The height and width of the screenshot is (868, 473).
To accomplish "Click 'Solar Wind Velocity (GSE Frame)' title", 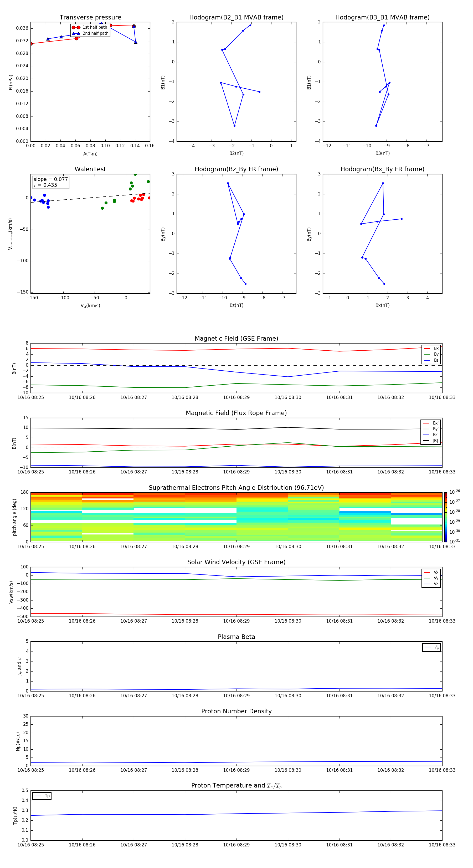I will tap(236, 562).
